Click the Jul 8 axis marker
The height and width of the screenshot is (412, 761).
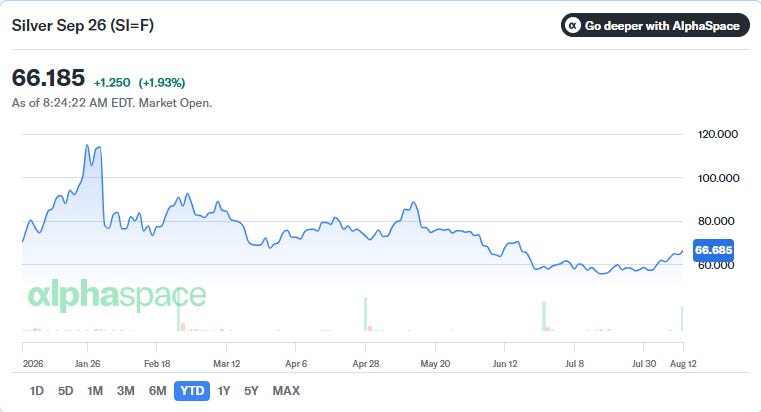click(x=574, y=363)
